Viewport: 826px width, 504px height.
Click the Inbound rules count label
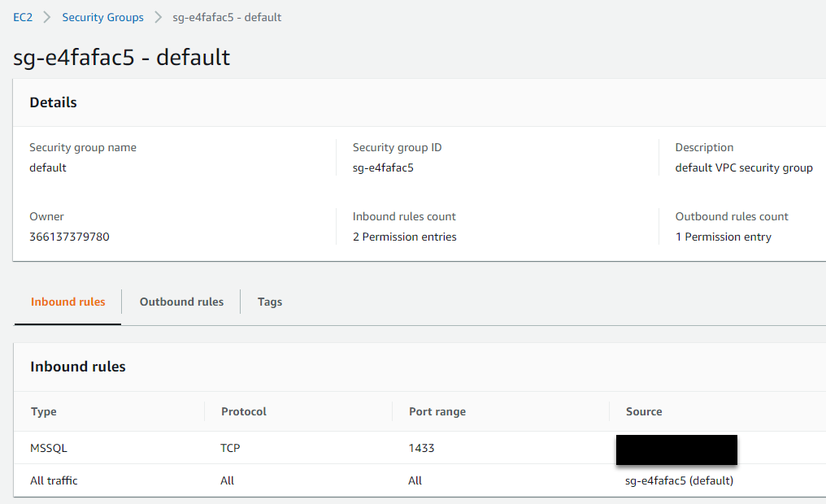point(404,216)
